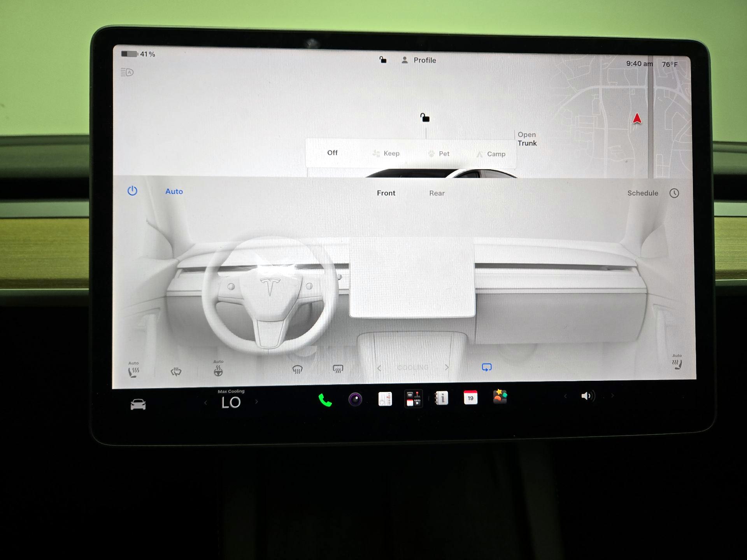Open the Camera app

click(355, 399)
